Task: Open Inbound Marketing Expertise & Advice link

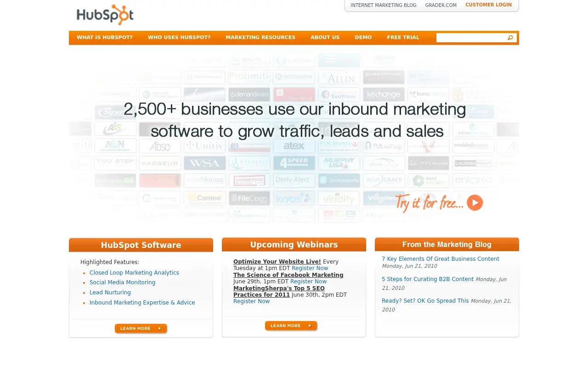Action: tap(142, 303)
